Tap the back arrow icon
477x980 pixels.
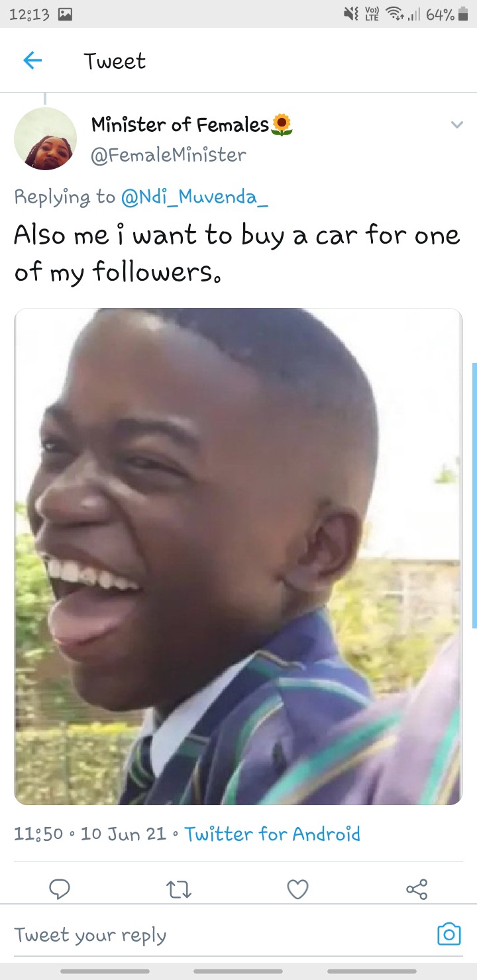[32, 61]
